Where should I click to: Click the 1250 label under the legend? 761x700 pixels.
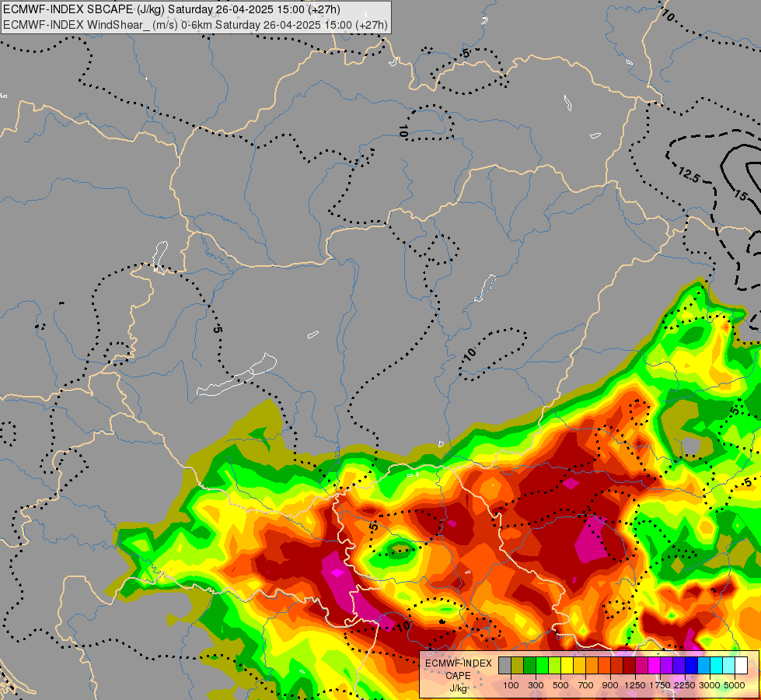point(635,685)
